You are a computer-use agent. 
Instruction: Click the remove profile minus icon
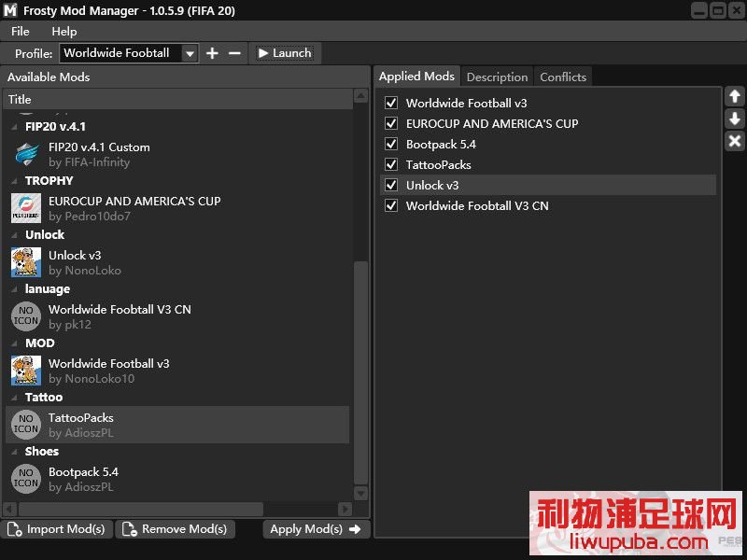234,53
